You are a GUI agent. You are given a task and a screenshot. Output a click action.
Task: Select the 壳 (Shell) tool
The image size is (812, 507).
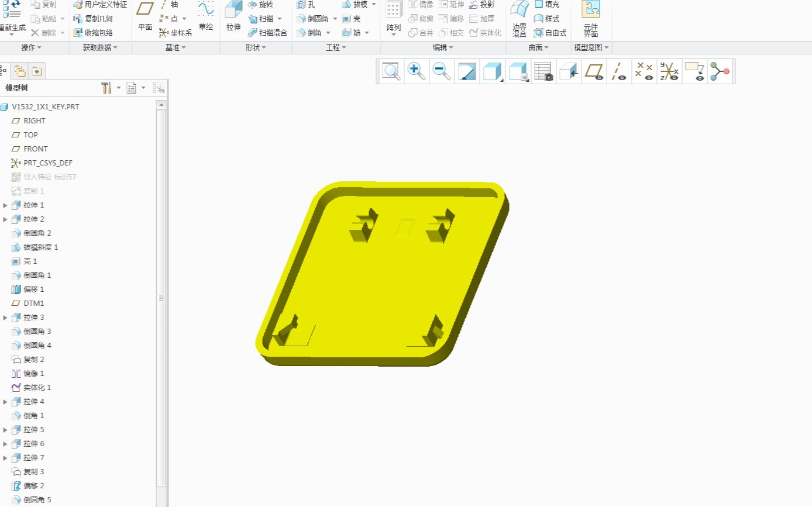coord(354,18)
